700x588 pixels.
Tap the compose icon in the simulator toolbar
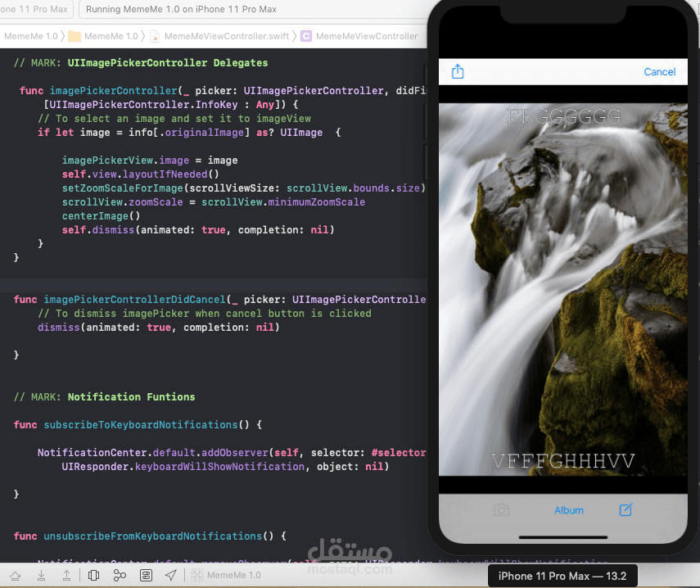point(625,509)
